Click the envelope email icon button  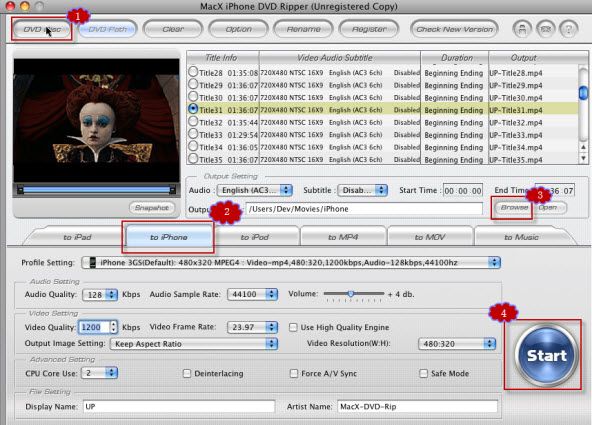[546, 29]
